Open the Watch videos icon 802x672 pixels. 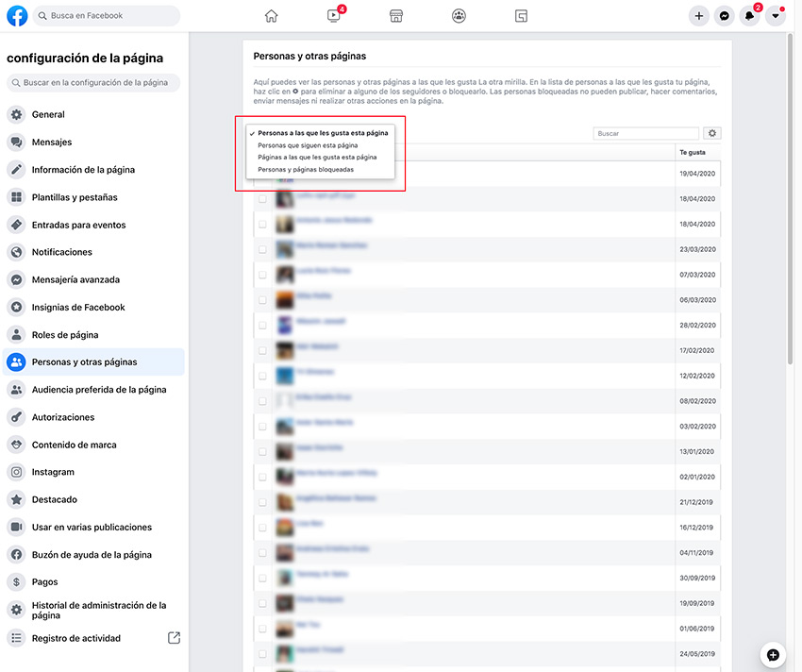(x=333, y=15)
